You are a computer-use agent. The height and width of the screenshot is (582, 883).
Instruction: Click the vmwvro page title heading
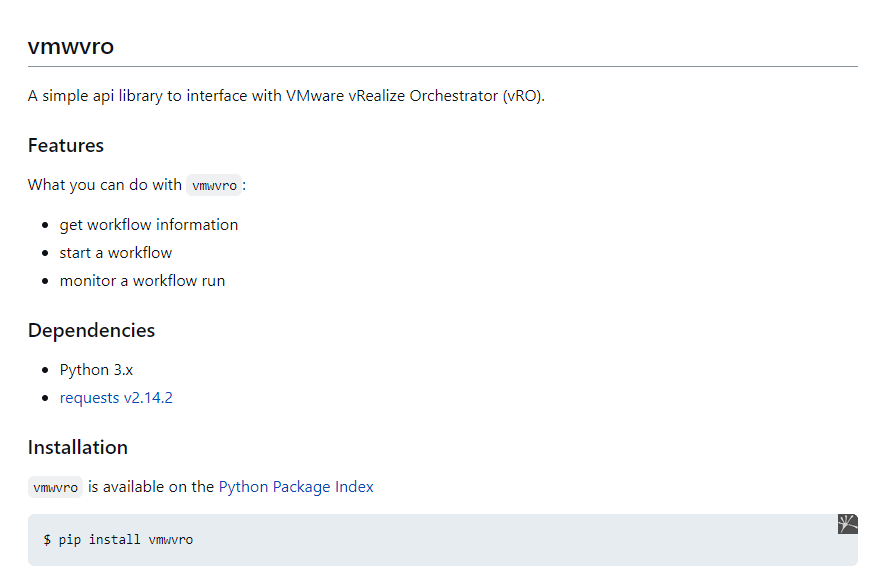pos(71,46)
